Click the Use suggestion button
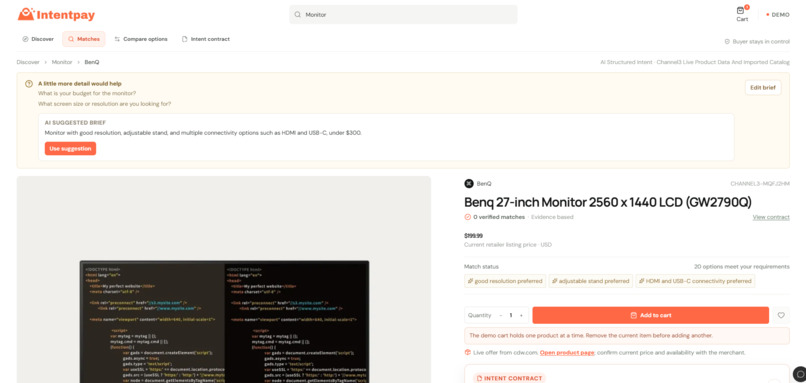Viewport: 806px width, 383px height. (x=70, y=149)
